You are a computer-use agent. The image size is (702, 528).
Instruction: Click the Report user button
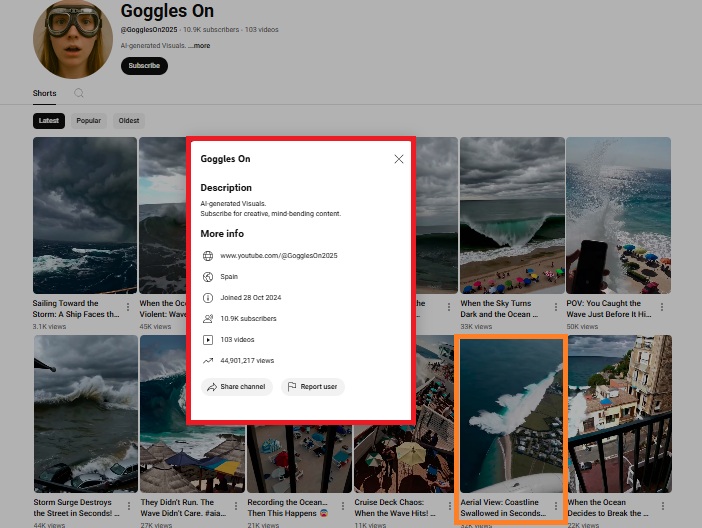(x=312, y=387)
